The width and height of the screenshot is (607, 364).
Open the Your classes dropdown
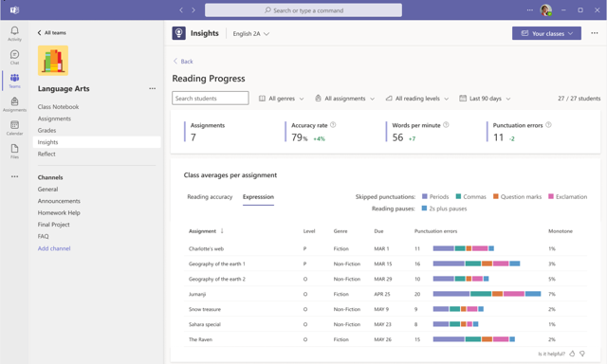tap(546, 33)
